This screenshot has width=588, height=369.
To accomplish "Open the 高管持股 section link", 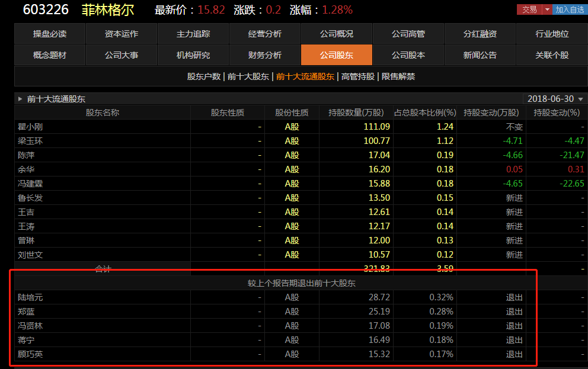I will coord(358,76).
